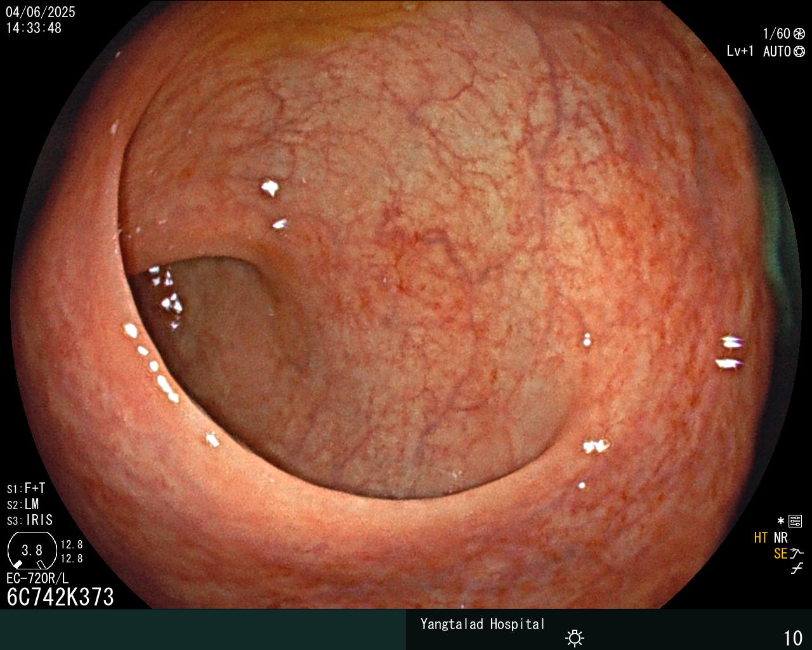Image resolution: width=812 pixels, height=650 pixels.
Task: Click the S3: IRIS switch assignment
Action: click(x=30, y=521)
